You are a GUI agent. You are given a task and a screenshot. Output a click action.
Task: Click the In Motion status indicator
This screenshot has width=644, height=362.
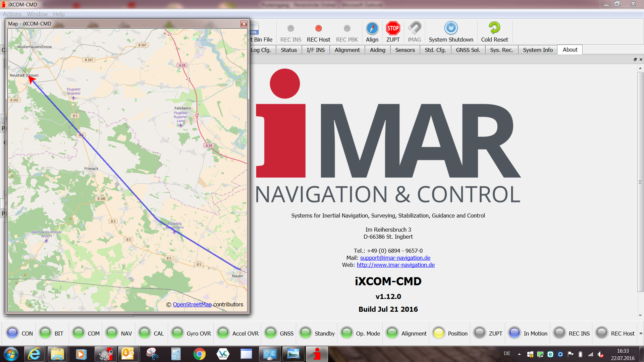[x=515, y=333]
